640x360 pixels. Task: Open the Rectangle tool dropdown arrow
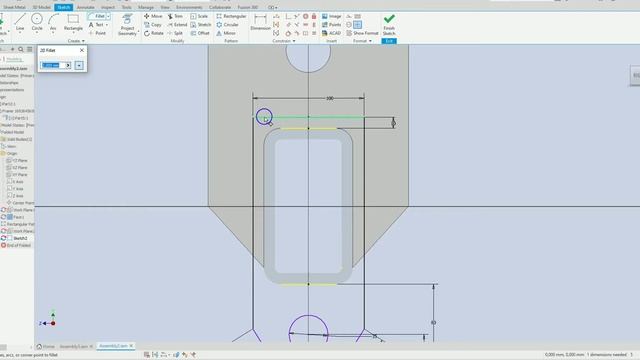73,32
